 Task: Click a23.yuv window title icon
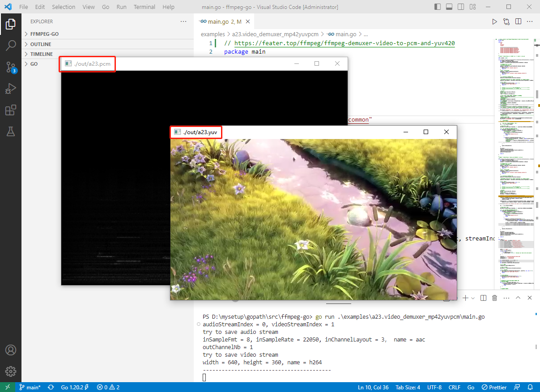[x=177, y=132]
